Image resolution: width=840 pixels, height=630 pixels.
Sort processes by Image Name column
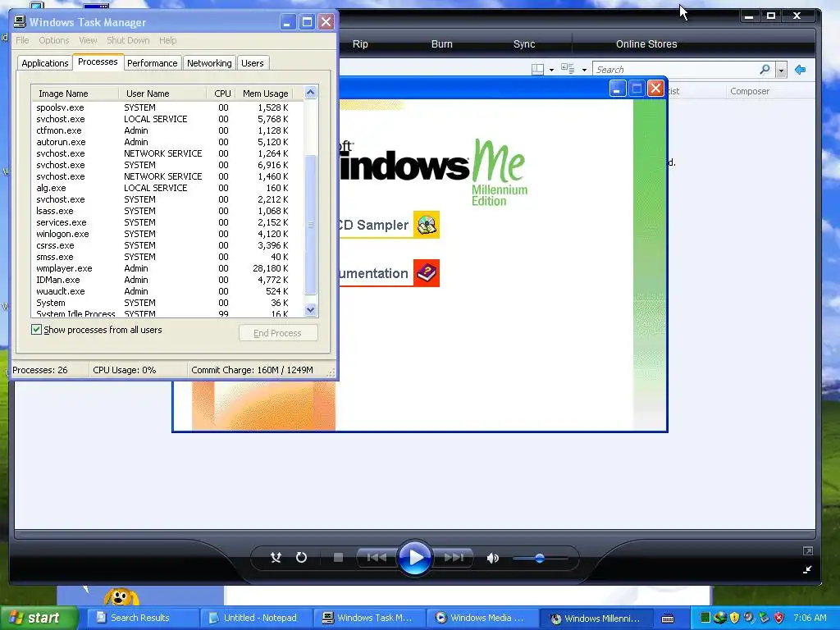point(75,94)
